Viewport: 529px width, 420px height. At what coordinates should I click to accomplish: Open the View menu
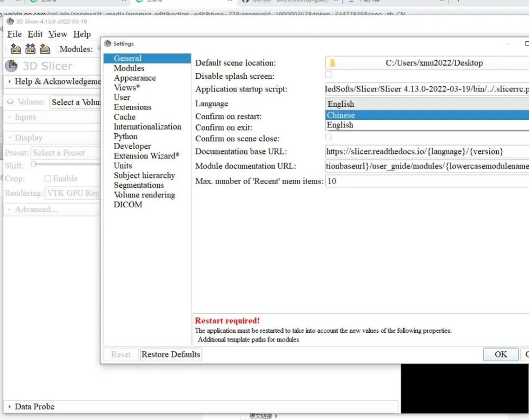pyautogui.click(x=58, y=34)
